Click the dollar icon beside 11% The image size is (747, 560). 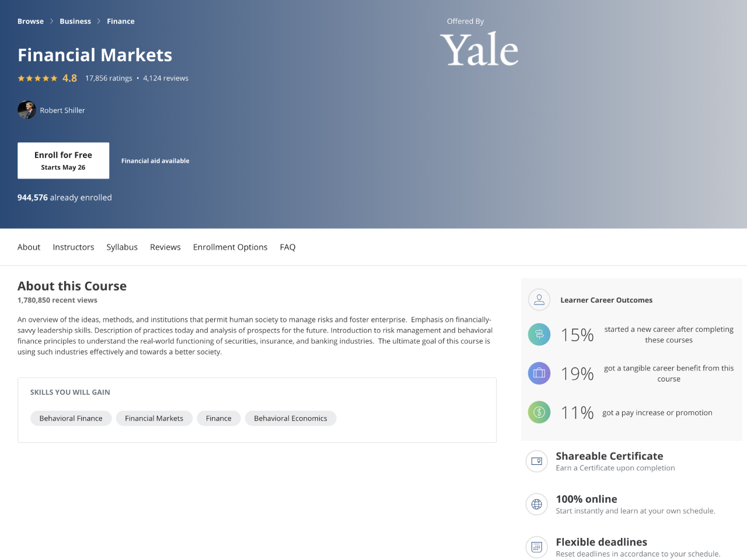click(539, 412)
